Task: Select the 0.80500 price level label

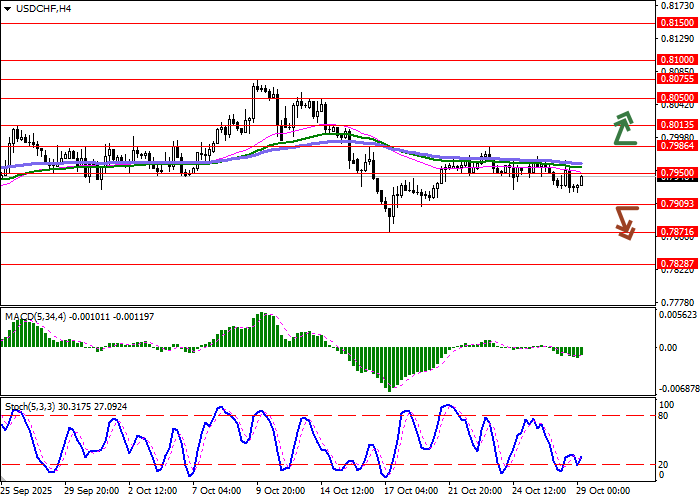Action: [678, 98]
